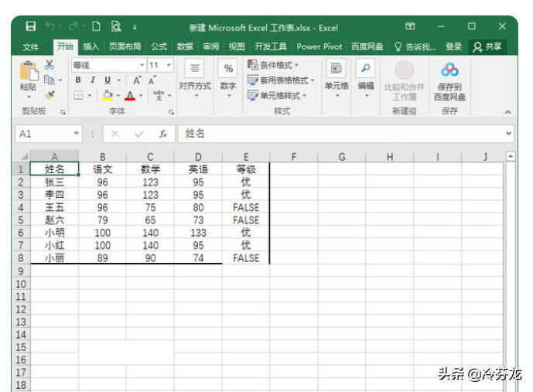
Task: Click the formula bar showing 姓名
Action: pos(342,134)
